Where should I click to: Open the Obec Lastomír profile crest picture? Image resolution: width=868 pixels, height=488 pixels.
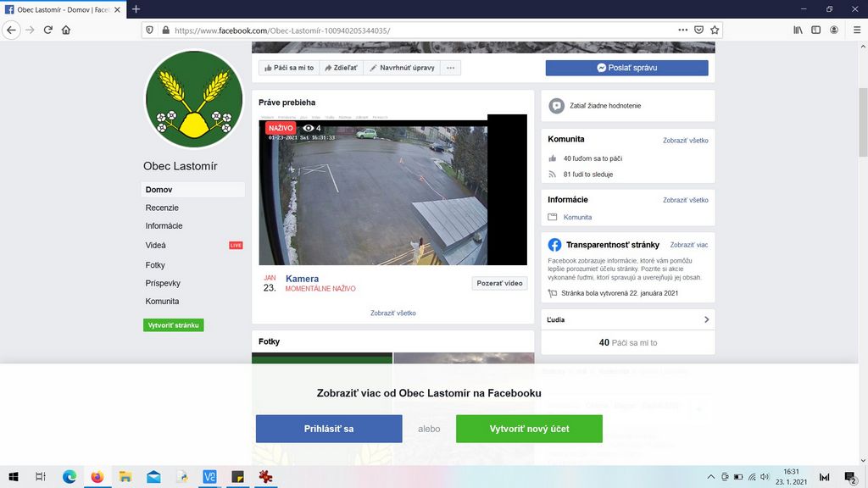[194, 99]
